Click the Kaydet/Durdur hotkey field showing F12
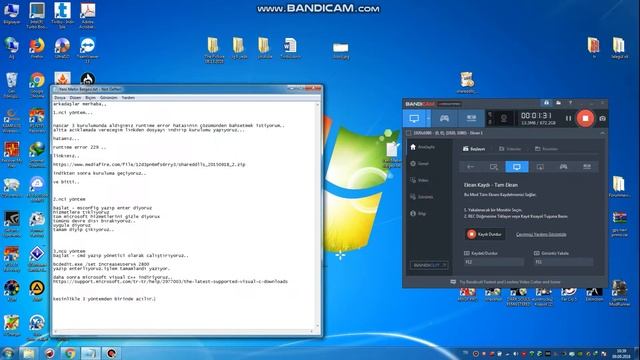 493,262
